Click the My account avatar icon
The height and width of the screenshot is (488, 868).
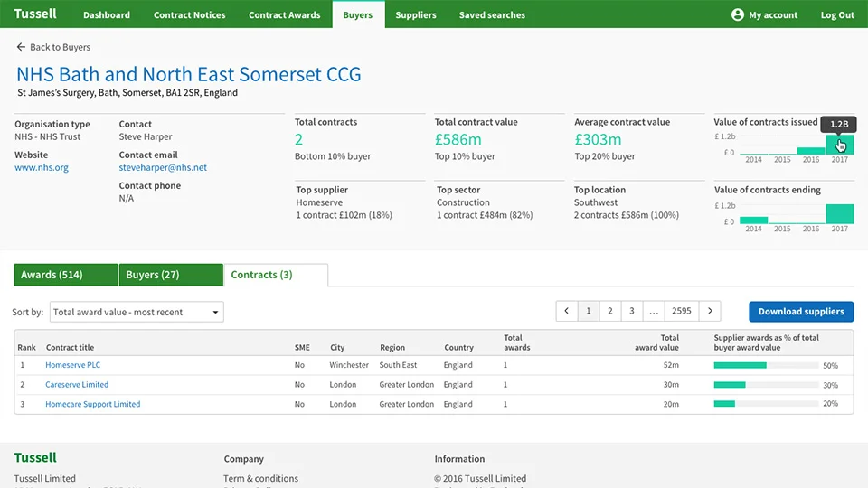[x=738, y=15]
